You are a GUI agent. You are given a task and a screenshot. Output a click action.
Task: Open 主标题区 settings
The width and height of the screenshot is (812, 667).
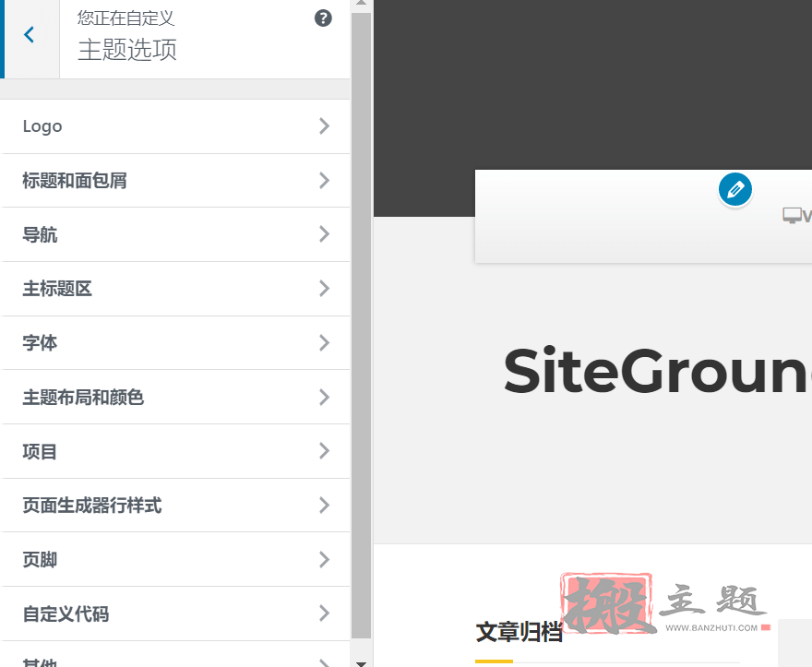pos(175,289)
